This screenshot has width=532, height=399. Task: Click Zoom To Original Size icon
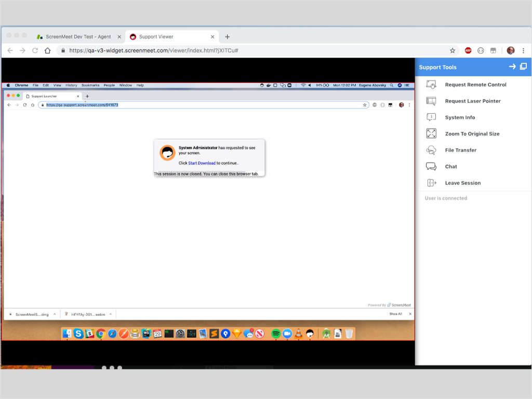click(431, 134)
